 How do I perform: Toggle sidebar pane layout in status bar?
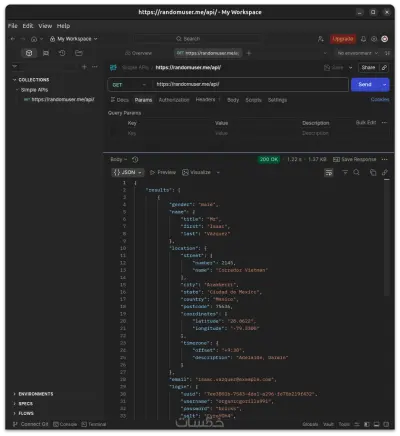tap(367, 424)
